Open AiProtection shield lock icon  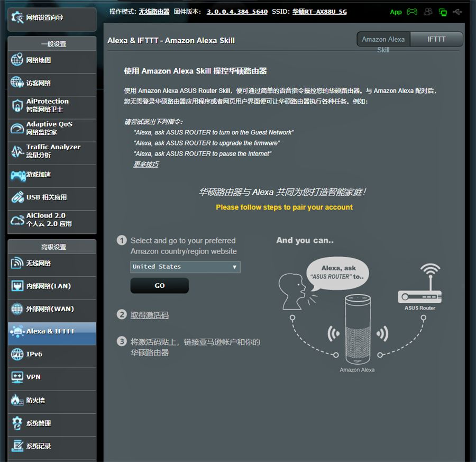point(17,105)
